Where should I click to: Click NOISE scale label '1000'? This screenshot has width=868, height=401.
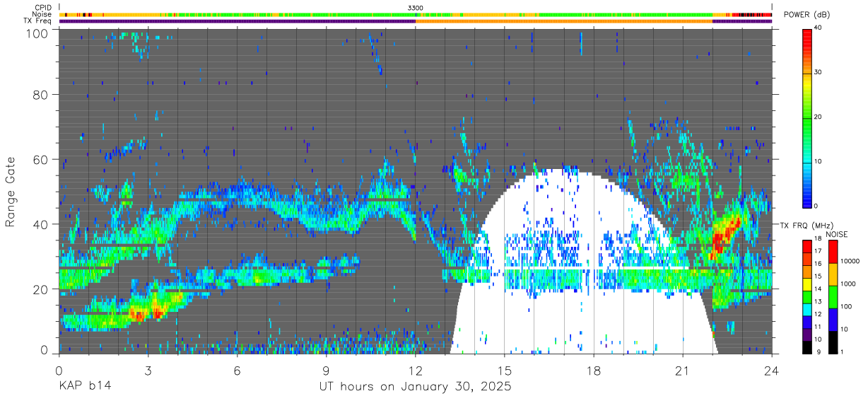tap(848, 284)
